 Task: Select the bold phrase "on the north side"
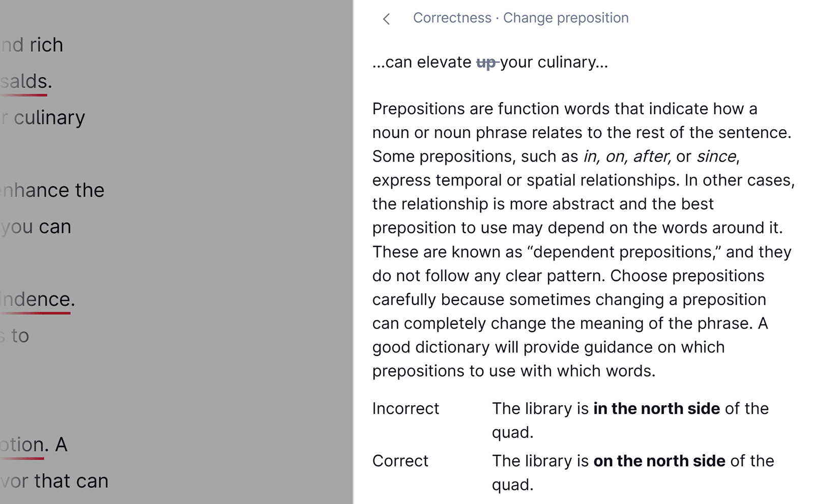tap(660, 461)
